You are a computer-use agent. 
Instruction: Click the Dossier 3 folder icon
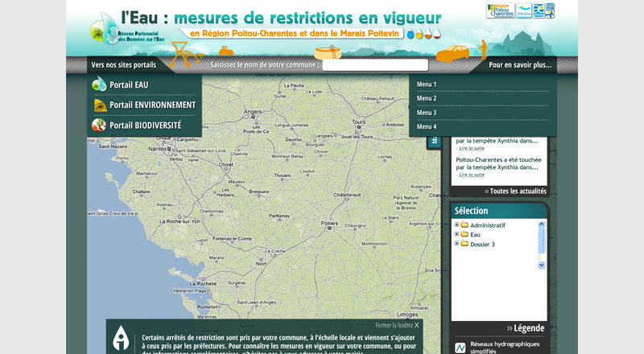pos(464,244)
